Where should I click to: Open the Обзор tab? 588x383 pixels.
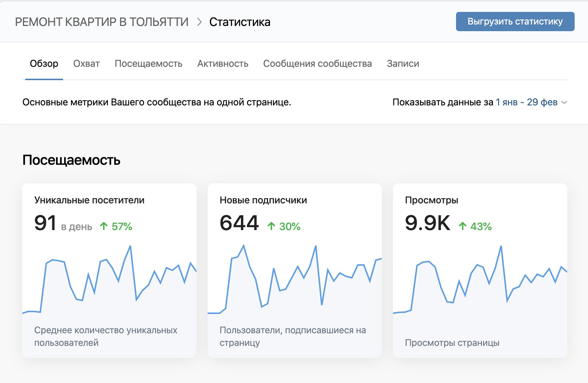[44, 63]
